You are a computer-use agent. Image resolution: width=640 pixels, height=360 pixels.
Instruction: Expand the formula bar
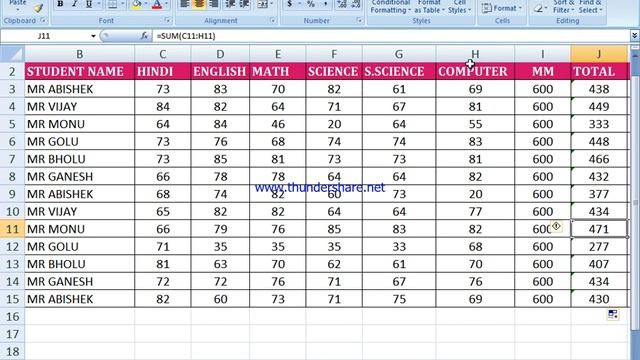pyautogui.click(x=634, y=36)
